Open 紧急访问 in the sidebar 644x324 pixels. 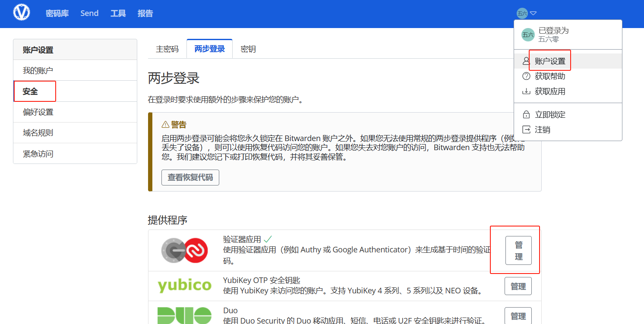coord(75,154)
